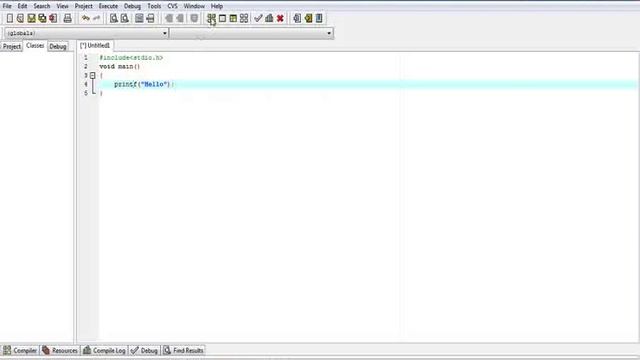The image size is (640, 360).
Task: Open the Help menu
Action: point(217,6)
